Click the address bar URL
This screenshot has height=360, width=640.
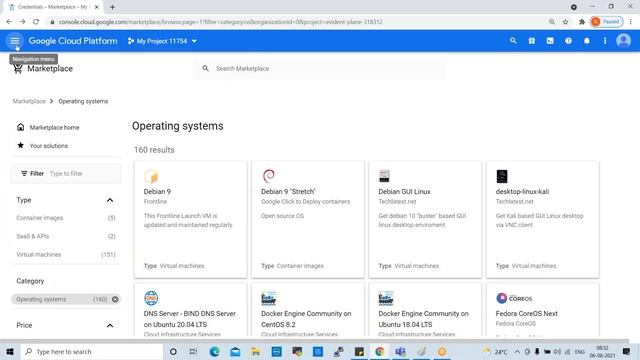220,22
